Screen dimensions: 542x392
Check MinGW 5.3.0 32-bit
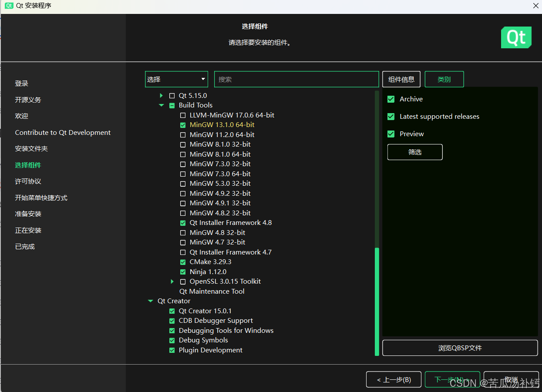click(x=183, y=184)
